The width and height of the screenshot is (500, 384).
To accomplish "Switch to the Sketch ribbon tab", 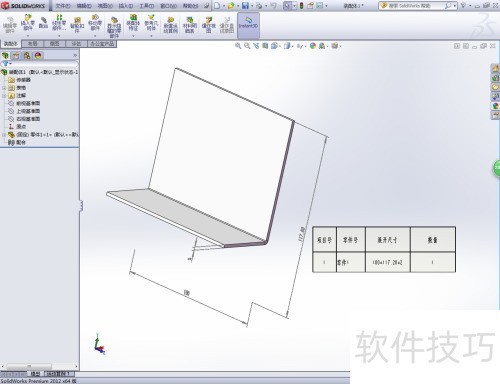I will [54, 44].
